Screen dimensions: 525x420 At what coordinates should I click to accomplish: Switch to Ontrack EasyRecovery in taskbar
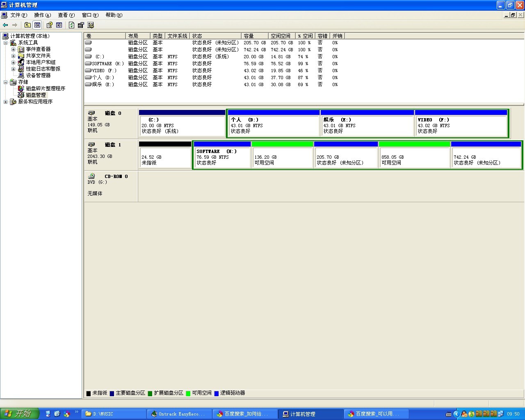(x=179, y=414)
